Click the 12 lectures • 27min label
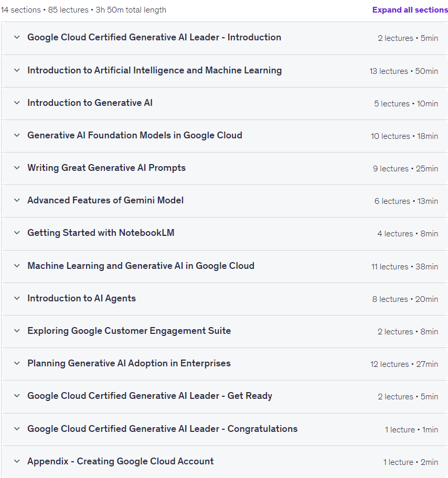 tap(404, 364)
